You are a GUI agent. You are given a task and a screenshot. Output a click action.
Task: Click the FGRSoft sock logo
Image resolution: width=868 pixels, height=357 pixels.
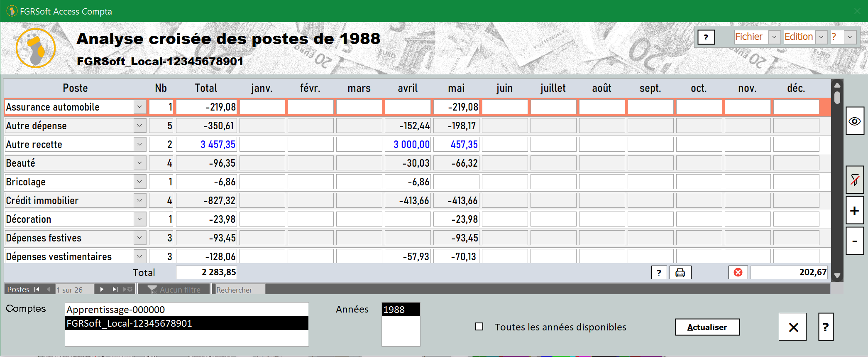pos(36,48)
